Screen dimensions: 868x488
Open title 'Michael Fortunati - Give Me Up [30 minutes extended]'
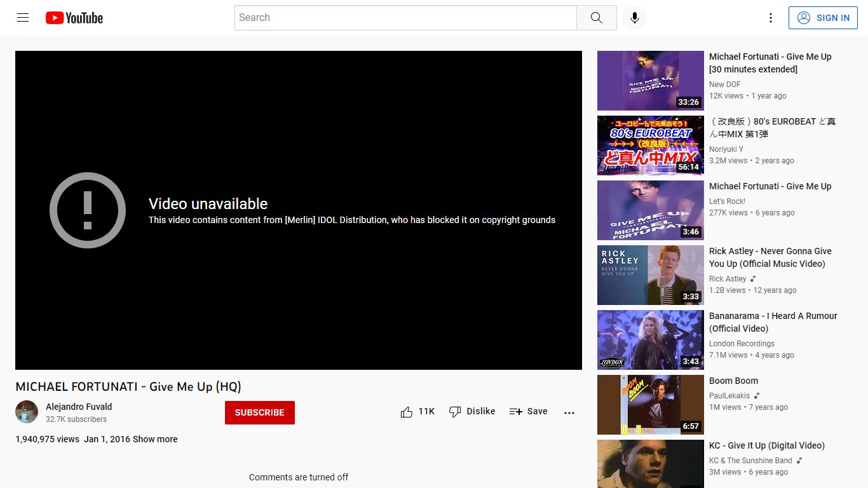tap(770, 63)
